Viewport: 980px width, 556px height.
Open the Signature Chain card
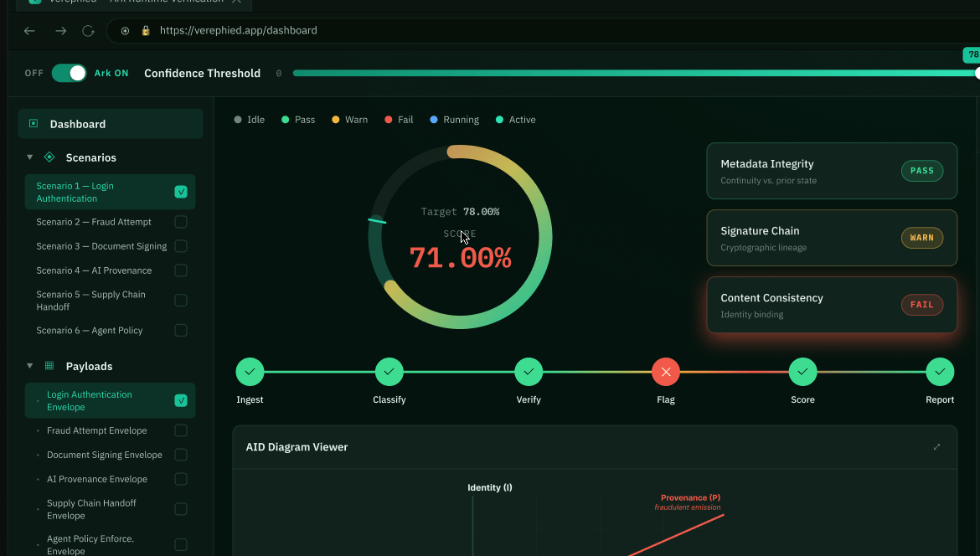click(832, 238)
